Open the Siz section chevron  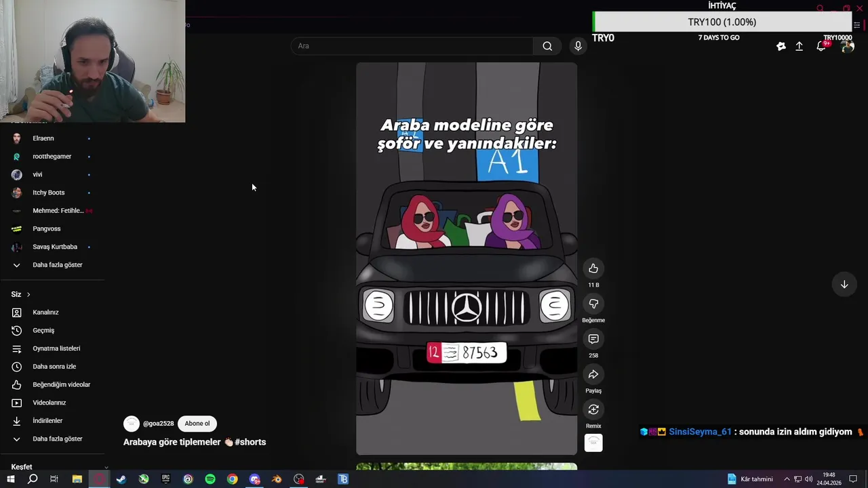pos(28,294)
